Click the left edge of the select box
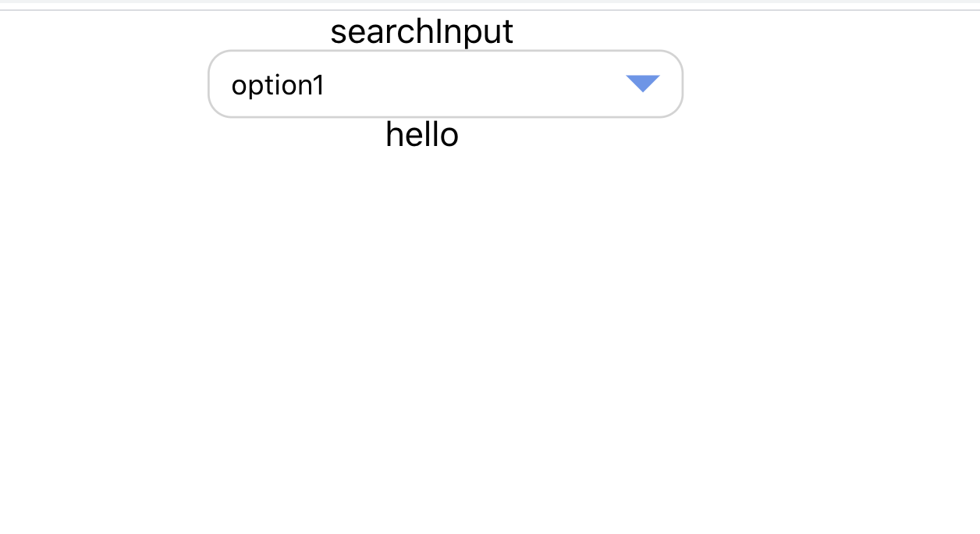Image resolution: width=980 pixels, height=534 pixels. click(x=214, y=84)
